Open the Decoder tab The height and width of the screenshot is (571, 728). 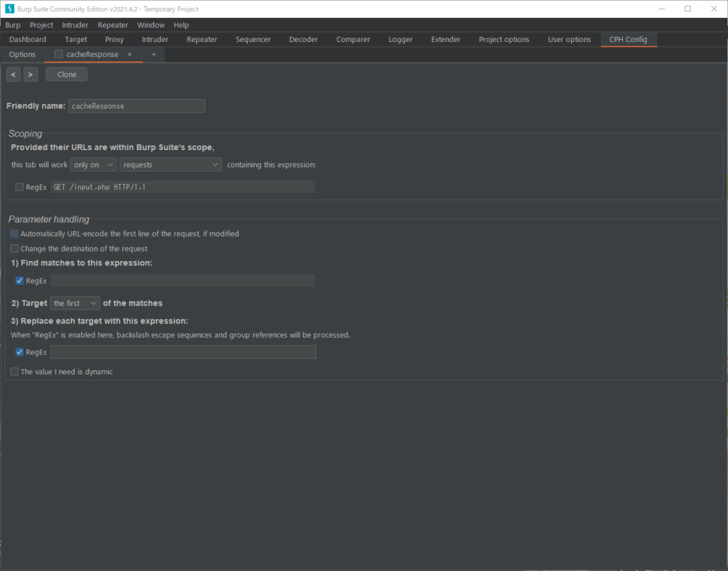tap(303, 39)
